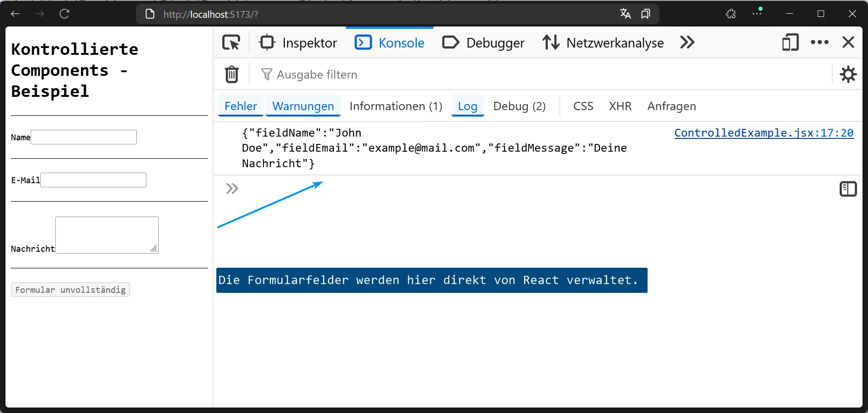Toggle the Informationen (1) filter

pyautogui.click(x=396, y=106)
